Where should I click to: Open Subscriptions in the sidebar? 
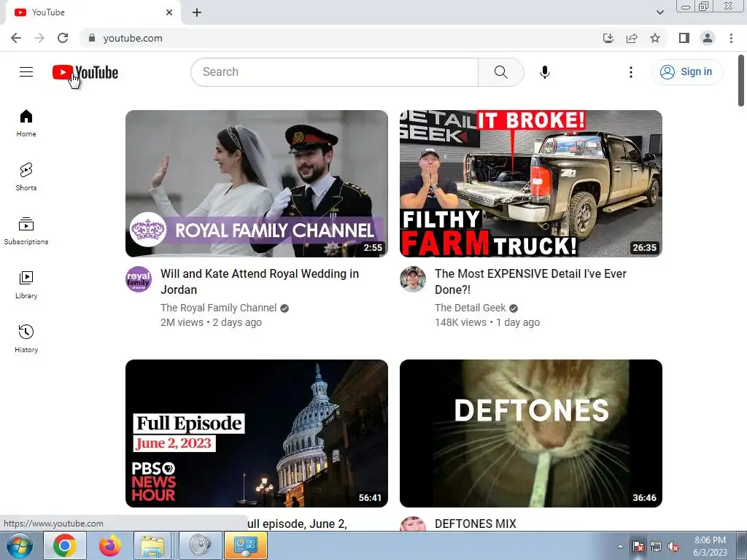pyautogui.click(x=26, y=231)
